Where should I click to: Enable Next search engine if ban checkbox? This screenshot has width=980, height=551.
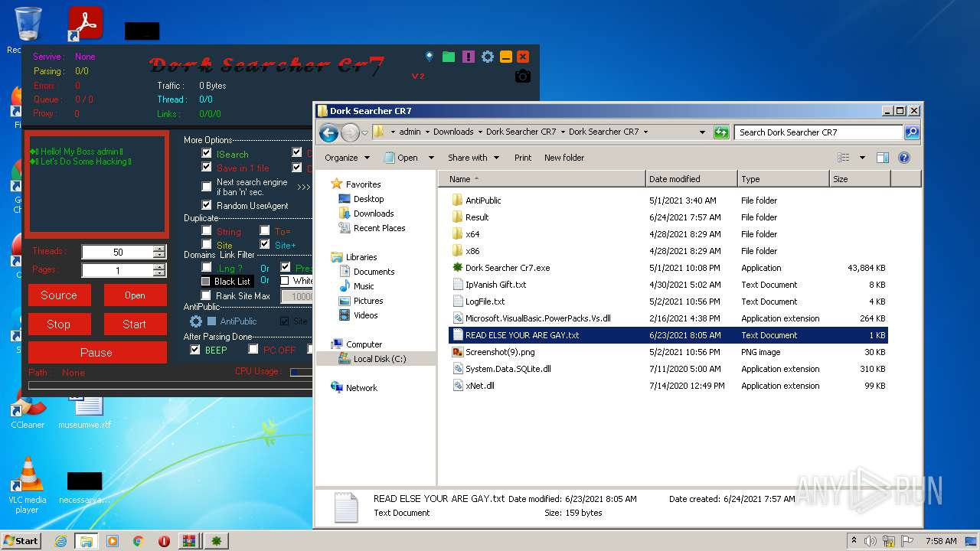[x=206, y=187]
